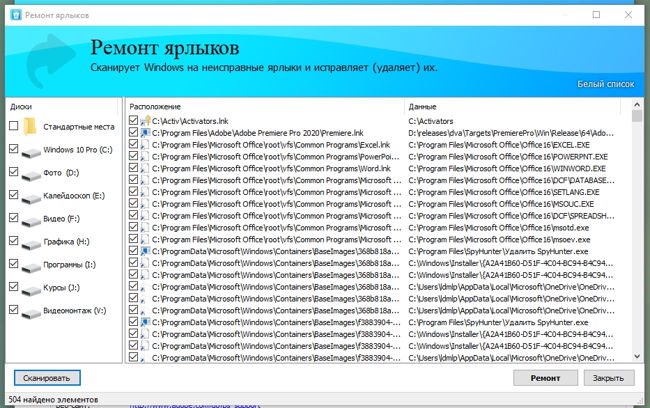Click the Ремонт button
The image size is (650, 408).
click(x=545, y=378)
